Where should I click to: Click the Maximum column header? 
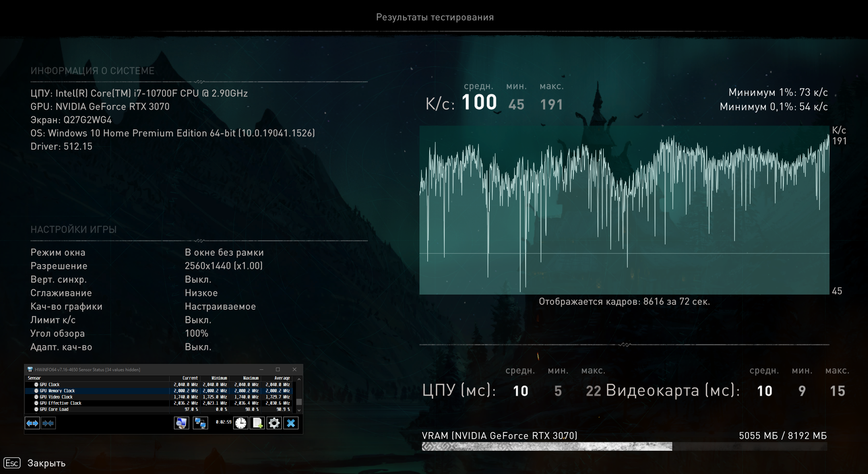point(251,378)
